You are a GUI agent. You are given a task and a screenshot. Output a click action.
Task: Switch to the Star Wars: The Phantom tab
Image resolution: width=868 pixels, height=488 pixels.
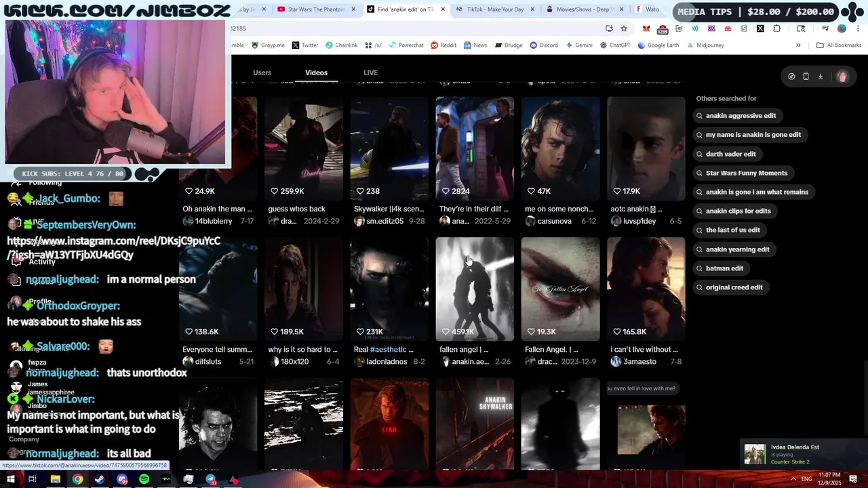[x=316, y=9]
